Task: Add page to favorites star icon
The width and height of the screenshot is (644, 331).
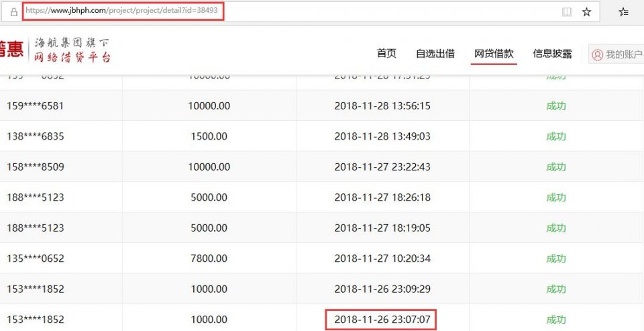Action: [586, 12]
